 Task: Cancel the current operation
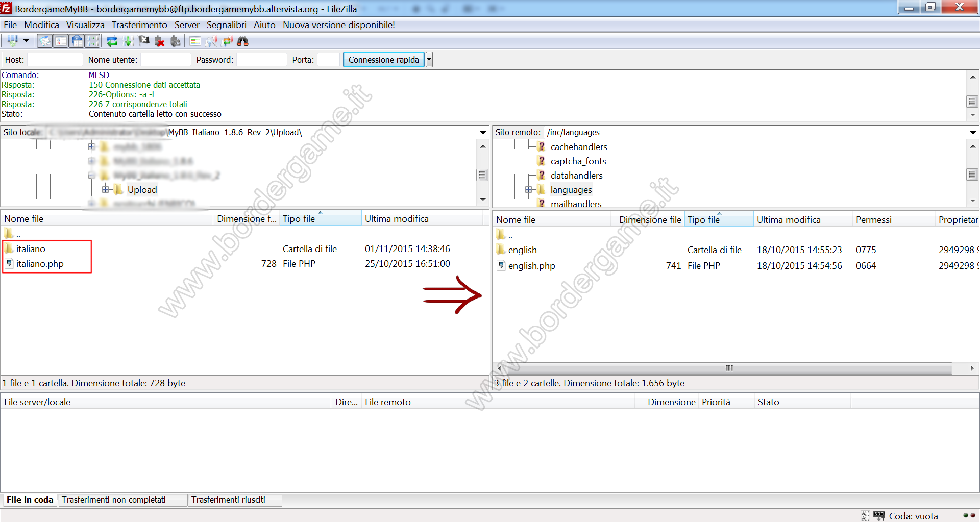point(144,41)
